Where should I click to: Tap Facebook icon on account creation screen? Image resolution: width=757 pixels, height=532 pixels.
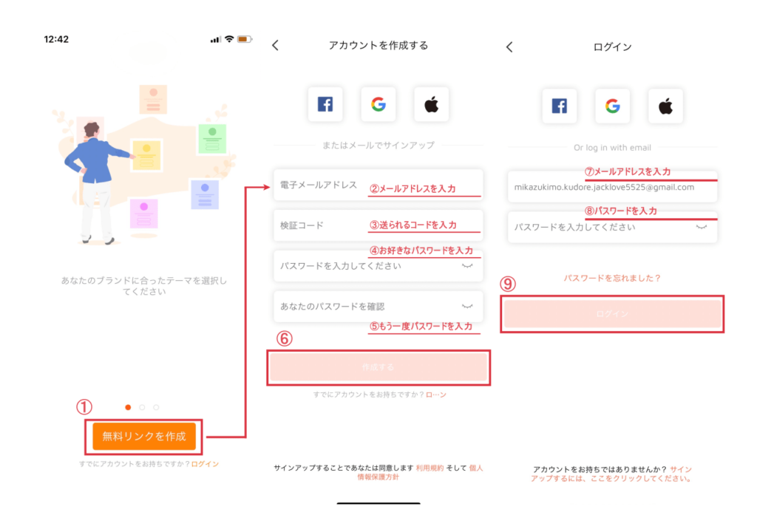(325, 104)
